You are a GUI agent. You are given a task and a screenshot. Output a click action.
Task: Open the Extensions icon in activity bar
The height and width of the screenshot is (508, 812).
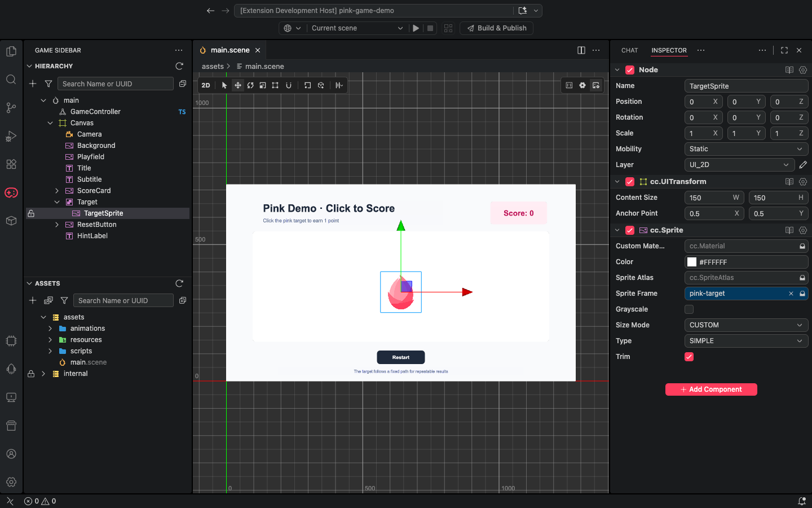click(x=11, y=164)
